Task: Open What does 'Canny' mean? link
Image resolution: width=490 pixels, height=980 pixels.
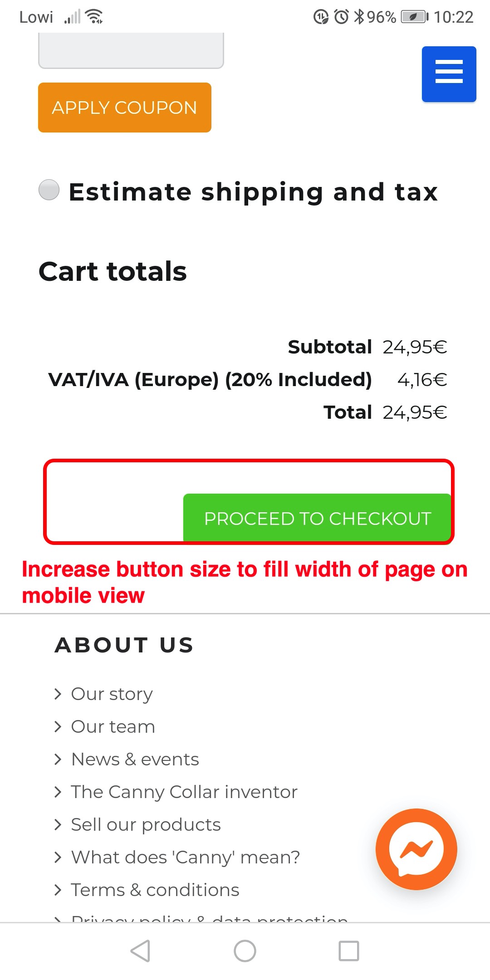Action: click(x=185, y=857)
